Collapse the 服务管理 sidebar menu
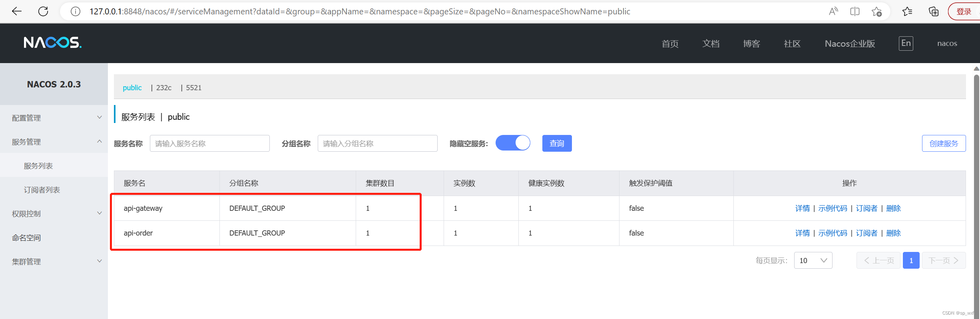Viewport: 980px width, 319px height. [x=54, y=142]
